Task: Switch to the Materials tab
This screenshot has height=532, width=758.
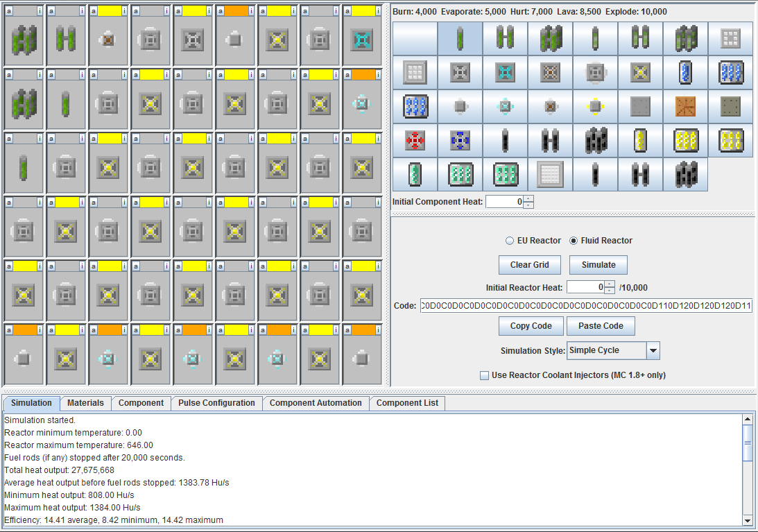Action: click(x=85, y=403)
